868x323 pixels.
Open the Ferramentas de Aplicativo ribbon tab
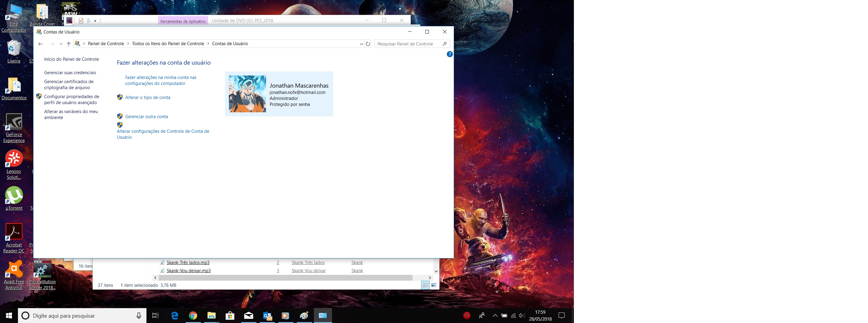(183, 21)
